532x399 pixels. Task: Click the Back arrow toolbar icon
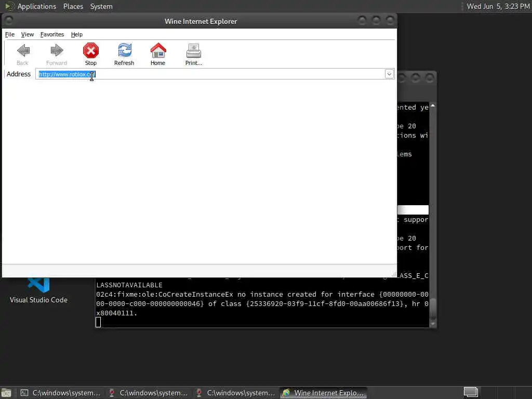click(x=23, y=50)
